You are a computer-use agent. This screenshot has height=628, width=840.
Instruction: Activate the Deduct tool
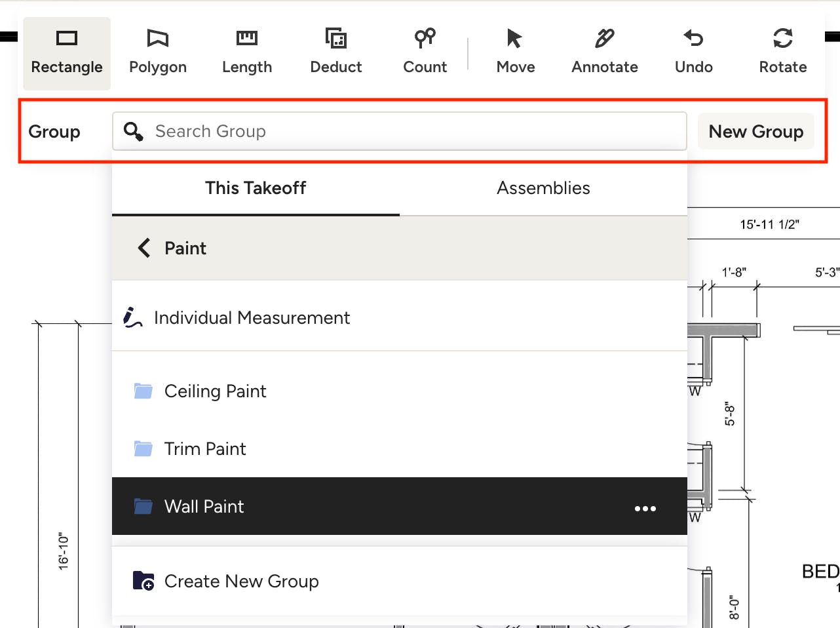point(336,53)
